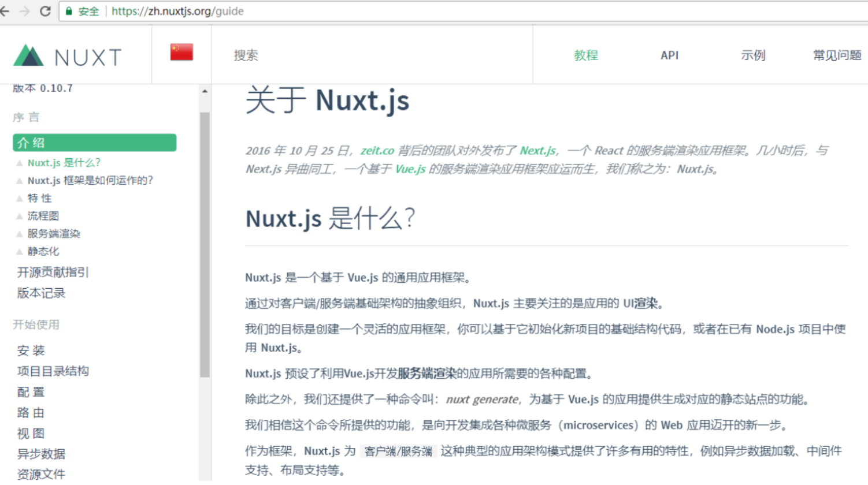Click the triangle bullet beside 服务端渲染
This screenshot has width=868, height=485.
[20, 234]
